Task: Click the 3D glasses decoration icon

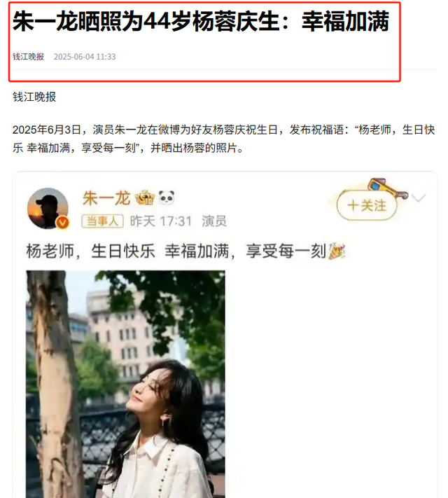Action: point(387,188)
